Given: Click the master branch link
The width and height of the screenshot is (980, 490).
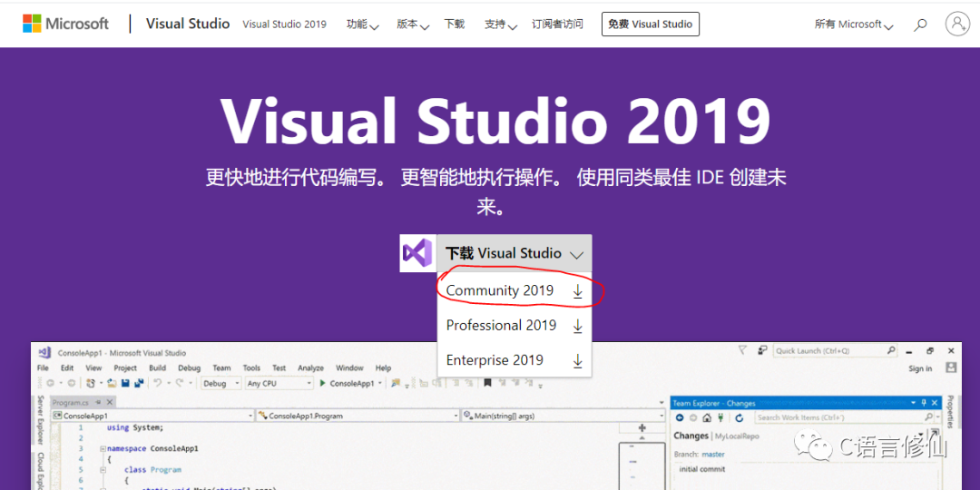Looking at the screenshot, I should coord(713,455).
